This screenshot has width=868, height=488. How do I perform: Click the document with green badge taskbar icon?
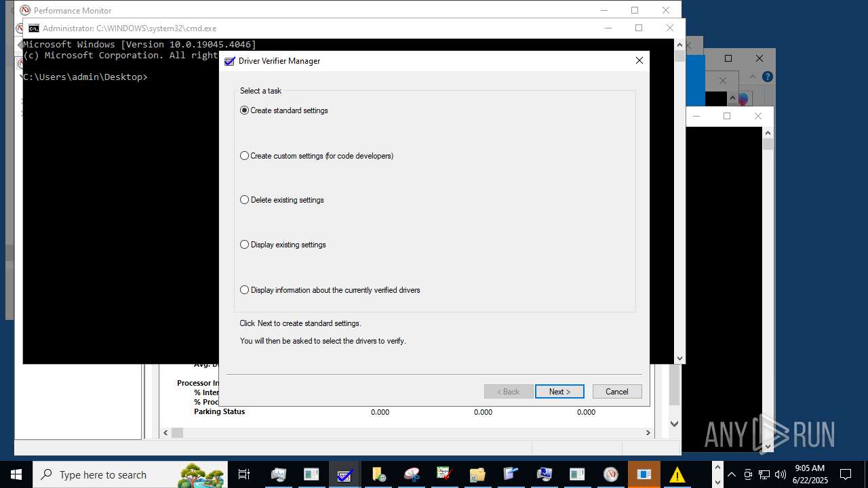point(378,474)
